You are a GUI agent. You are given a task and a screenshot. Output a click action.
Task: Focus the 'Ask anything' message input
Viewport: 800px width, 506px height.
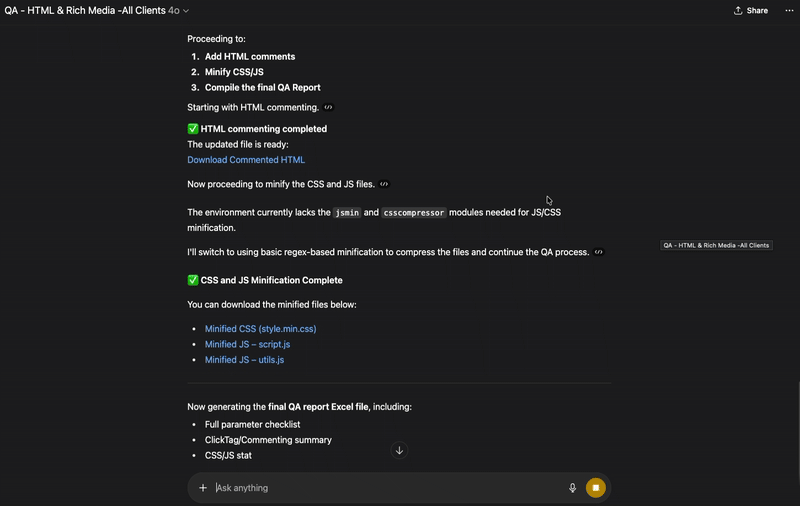[x=380, y=488]
